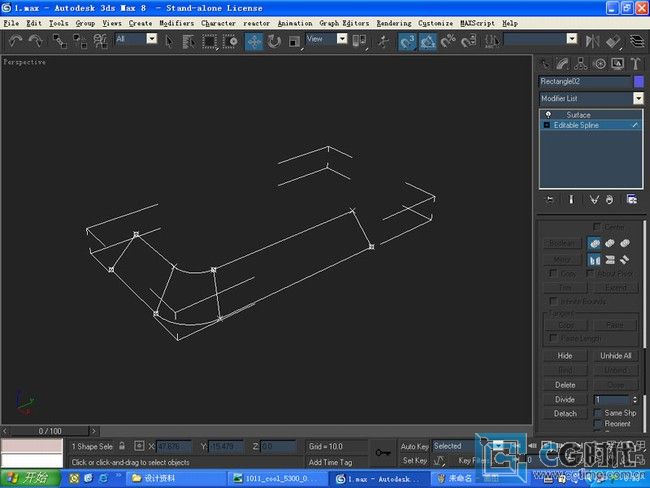Switch to the Modify command panel tab
The height and width of the screenshot is (488, 650).
[562, 64]
